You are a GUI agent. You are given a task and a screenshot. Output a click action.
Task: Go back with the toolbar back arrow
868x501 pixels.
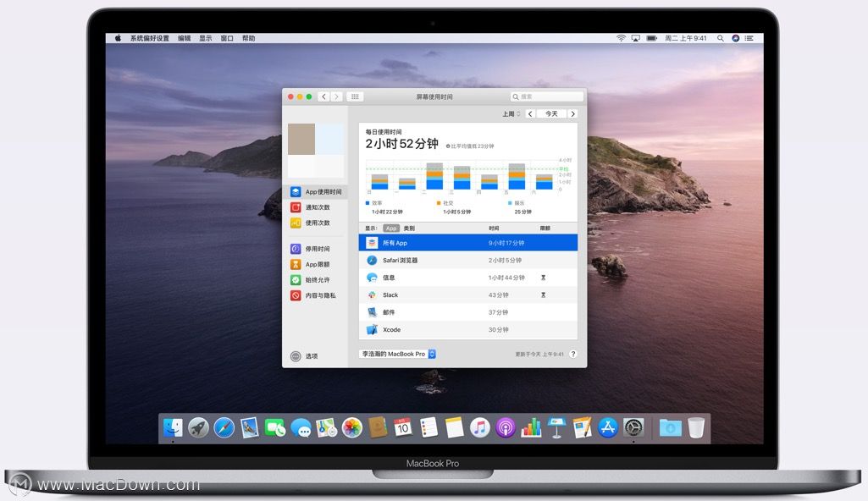tap(323, 96)
